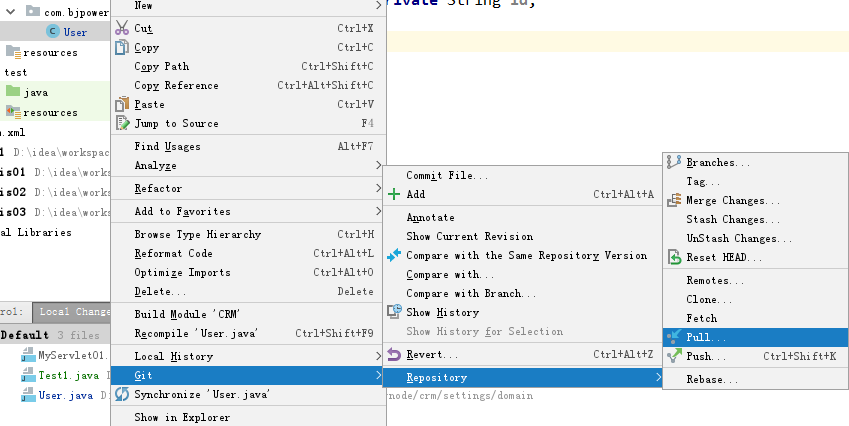This screenshot has height=426, width=849.
Task: Click the Copy icon in context menu
Action: coord(123,47)
